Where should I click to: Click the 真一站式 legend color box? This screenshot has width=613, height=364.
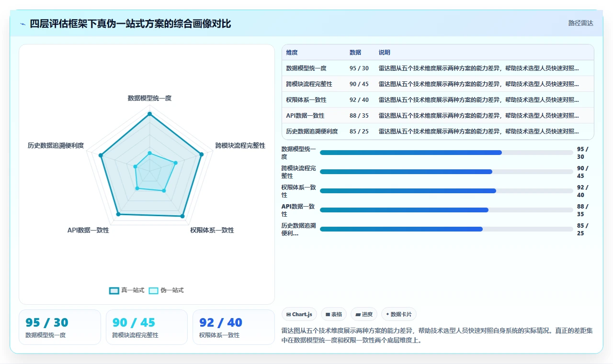(114, 290)
